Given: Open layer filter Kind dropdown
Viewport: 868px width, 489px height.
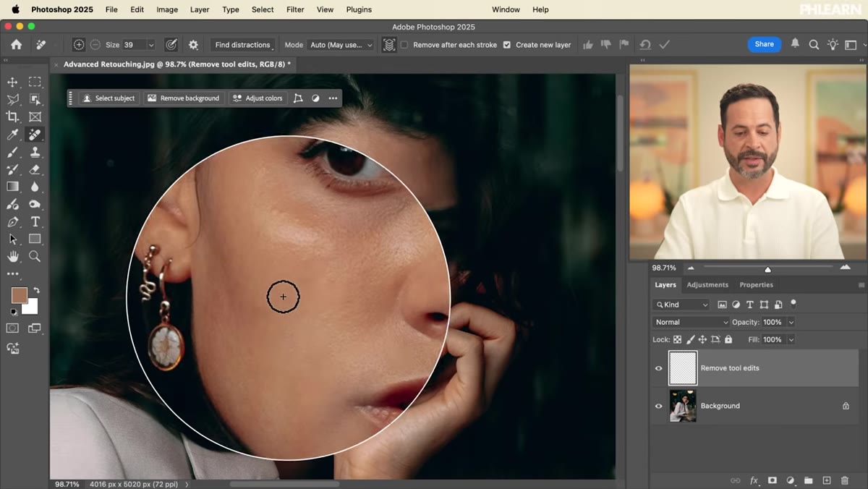Looking at the screenshot, I should [681, 305].
